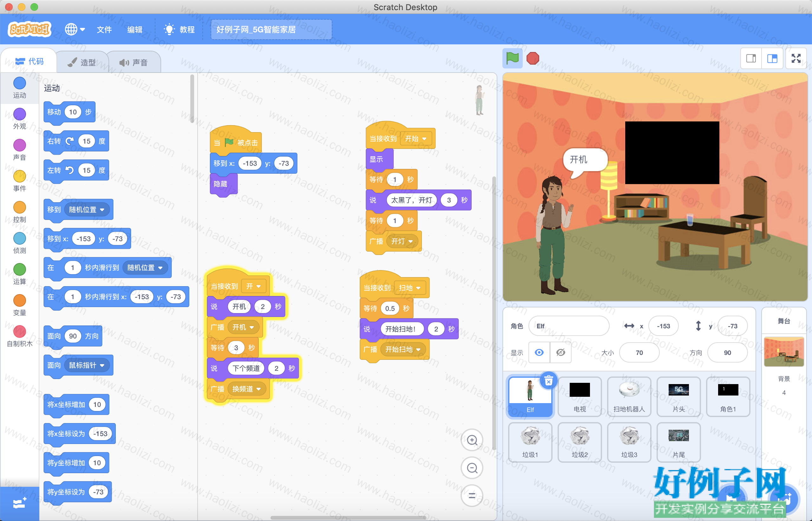The height and width of the screenshot is (521, 812).
Task: Expand 鼠标指针 dropdown in 面向 block
Action: [x=87, y=365]
